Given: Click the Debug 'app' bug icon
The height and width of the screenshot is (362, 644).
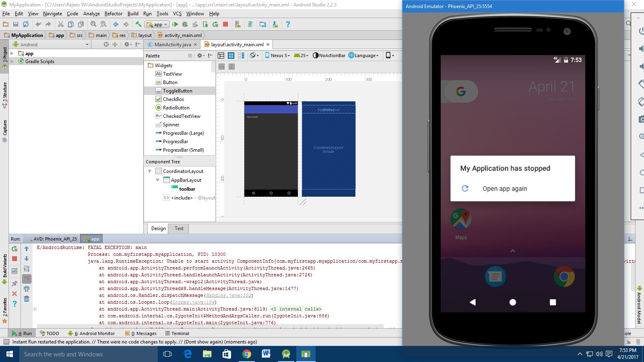Looking at the screenshot, I should pyautogui.click(x=185, y=24).
